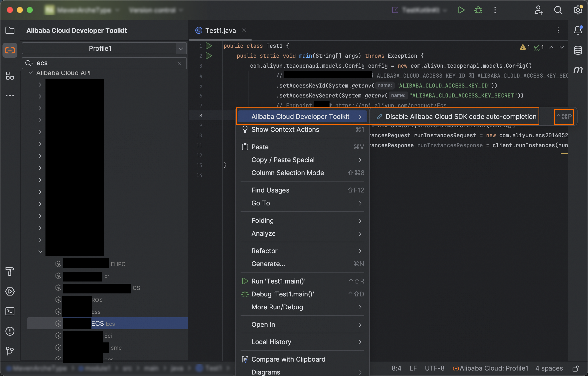588x376 pixels.
Task: Click the LF line separator entry
Action: 413,368
